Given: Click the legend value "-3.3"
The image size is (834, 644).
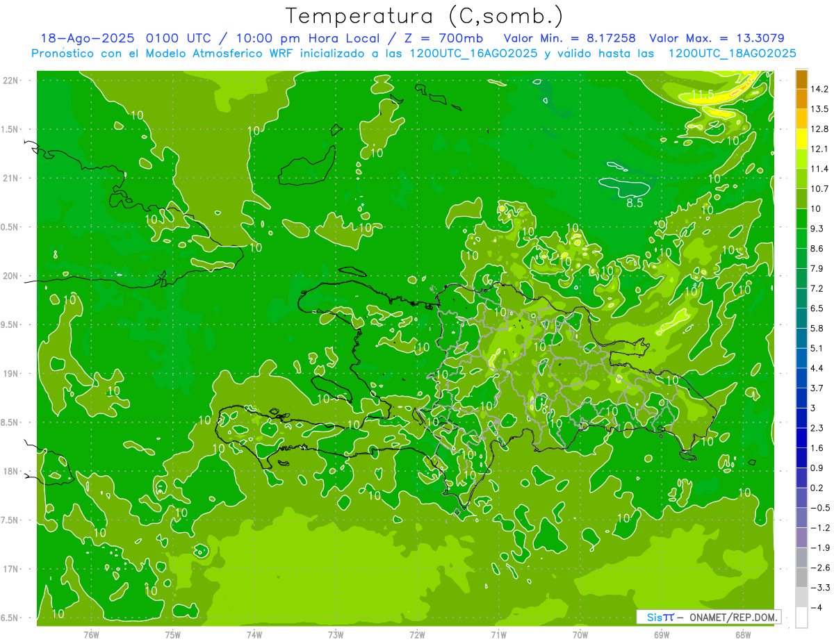Looking at the screenshot, I should [820, 588].
